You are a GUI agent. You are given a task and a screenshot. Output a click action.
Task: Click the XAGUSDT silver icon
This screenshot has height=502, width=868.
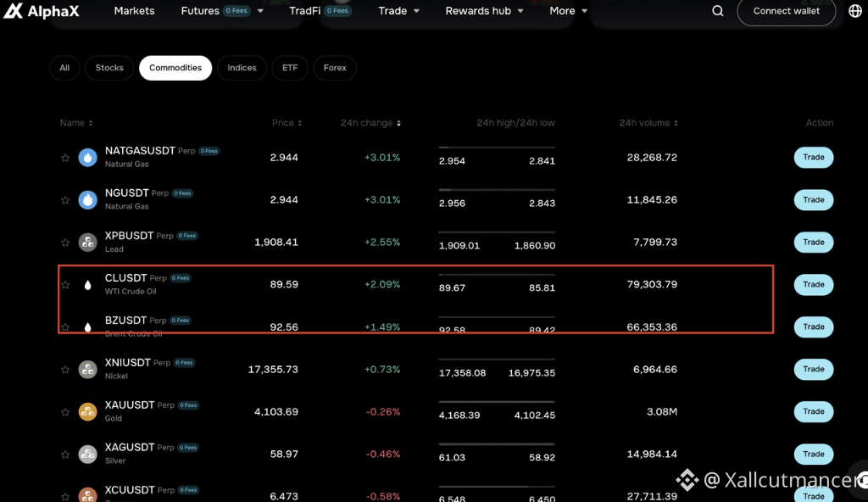tap(87, 455)
